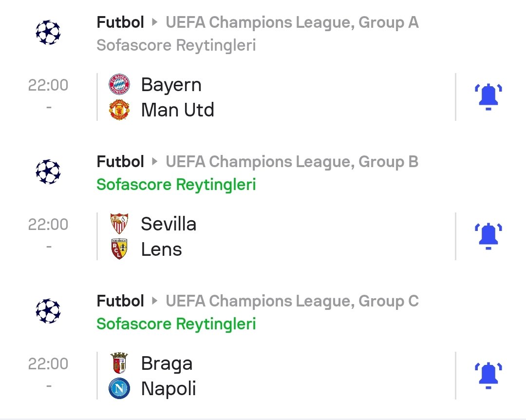Click the Napoli club crest

pyautogui.click(x=119, y=389)
